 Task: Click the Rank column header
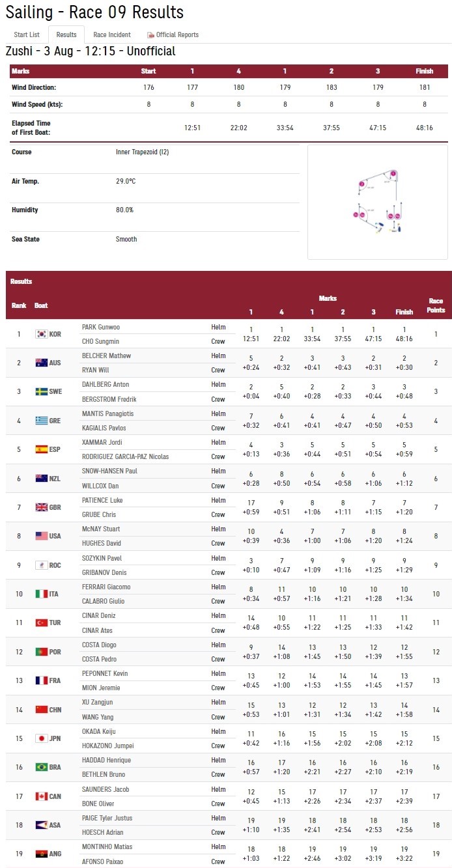click(19, 305)
